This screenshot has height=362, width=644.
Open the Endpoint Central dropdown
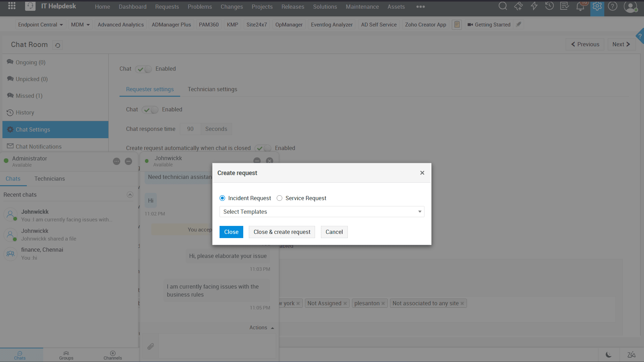click(x=40, y=24)
